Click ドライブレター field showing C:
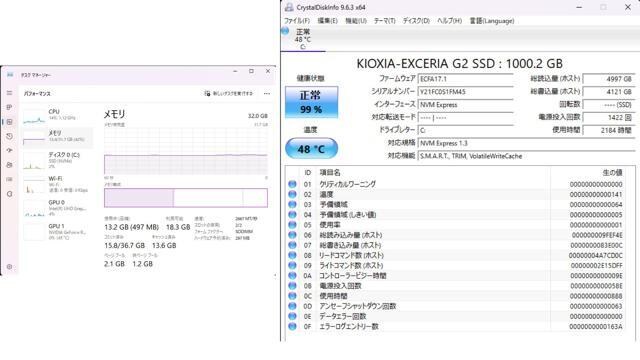The height and width of the screenshot is (360, 640). point(466,131)
